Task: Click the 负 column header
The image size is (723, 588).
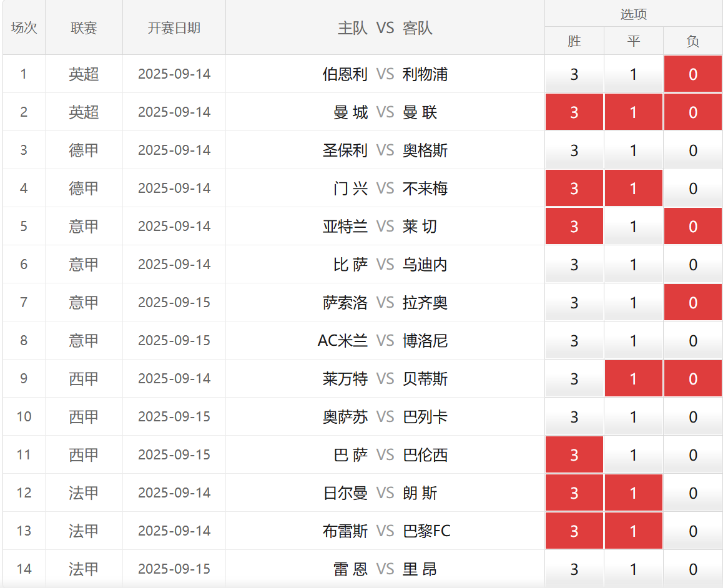Action: pos(693,41)
